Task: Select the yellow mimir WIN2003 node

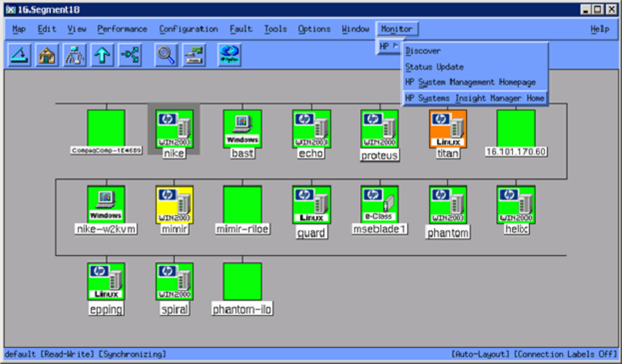Action: pyautogui.click(x=174, y=205)
